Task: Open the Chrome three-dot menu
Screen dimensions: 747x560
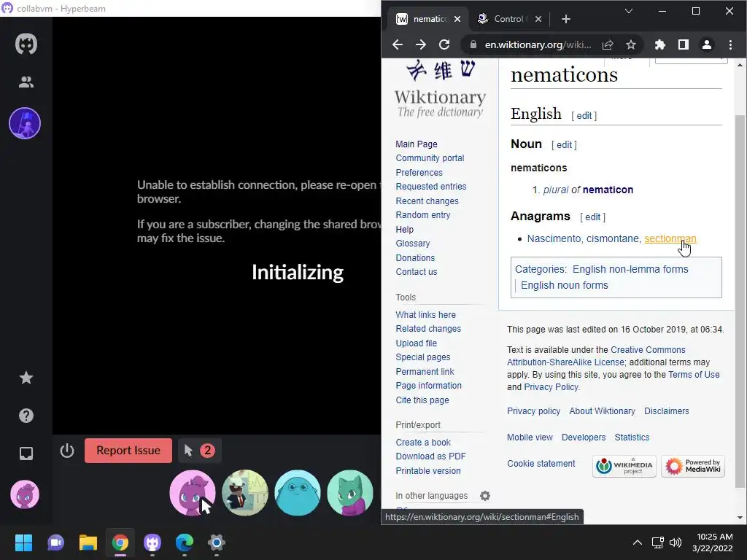Action: [x=730, y=44]
